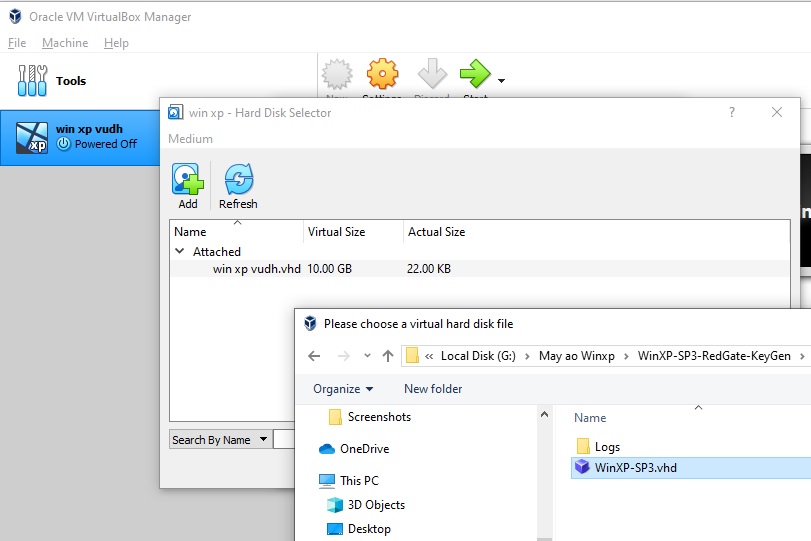Click the 22.00 KB actual size cell
This screenshot has width=811, height=541.
click(x=429, y=269)
